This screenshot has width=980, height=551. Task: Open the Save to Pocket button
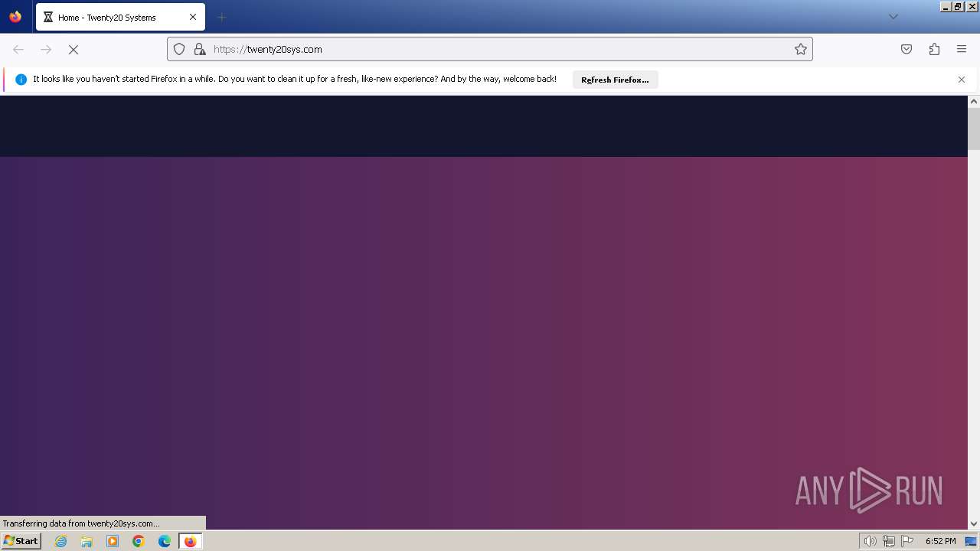click(x=906, y=49)
